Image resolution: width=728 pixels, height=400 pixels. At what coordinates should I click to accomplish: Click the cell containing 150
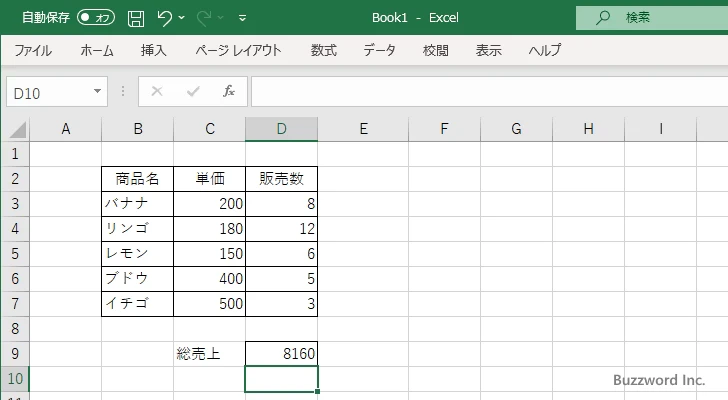[209, 254]
